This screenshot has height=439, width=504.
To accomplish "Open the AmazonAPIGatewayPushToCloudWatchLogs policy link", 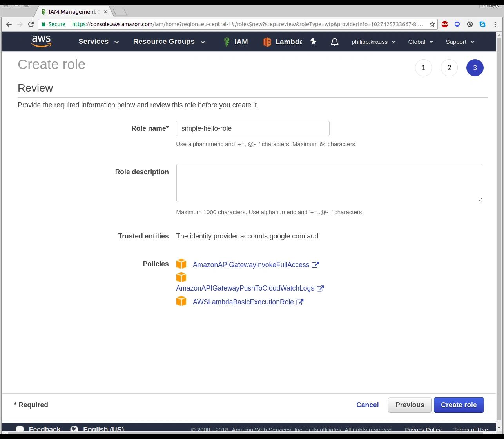I will tap(245, 288).
